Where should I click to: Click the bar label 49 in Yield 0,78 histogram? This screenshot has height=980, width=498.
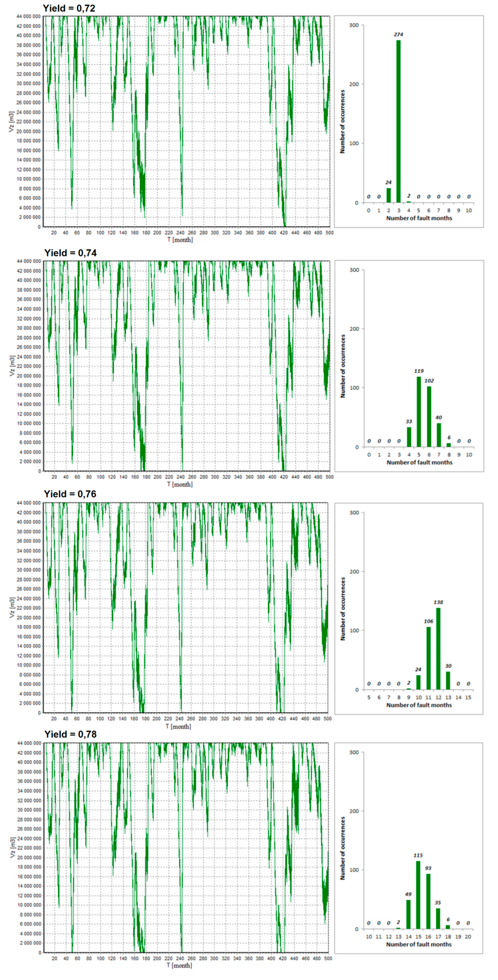coord(408,894)
